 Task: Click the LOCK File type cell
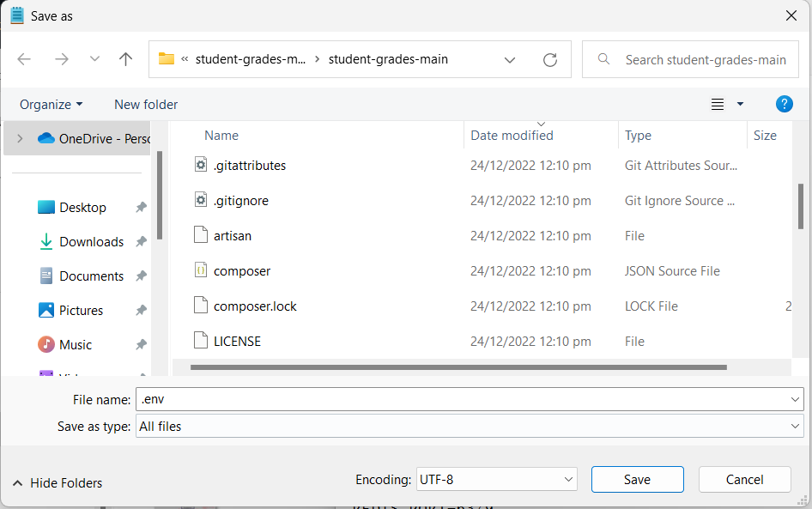click(651, 306)
